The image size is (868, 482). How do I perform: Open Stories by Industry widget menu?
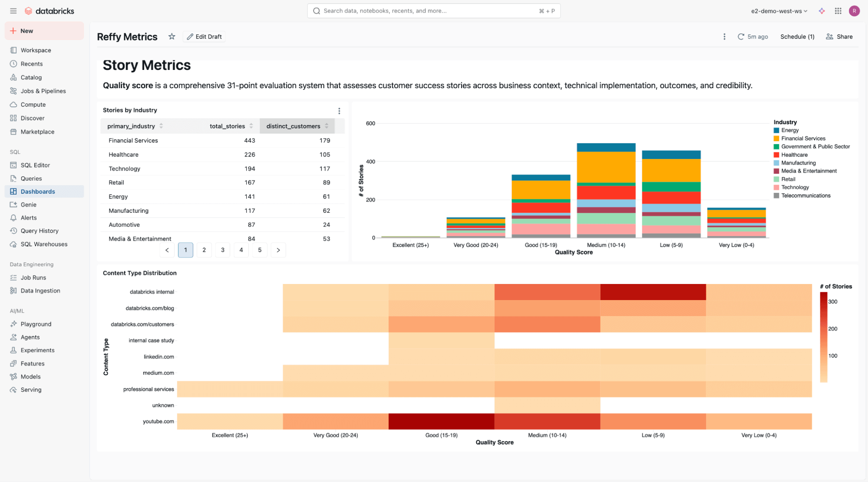339,111
